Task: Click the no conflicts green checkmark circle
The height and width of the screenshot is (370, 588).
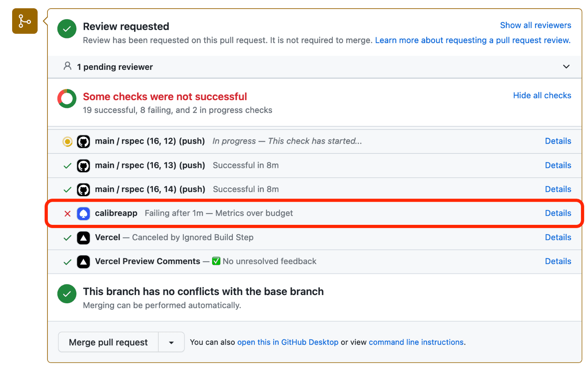Action: click(x=67, y=293)
